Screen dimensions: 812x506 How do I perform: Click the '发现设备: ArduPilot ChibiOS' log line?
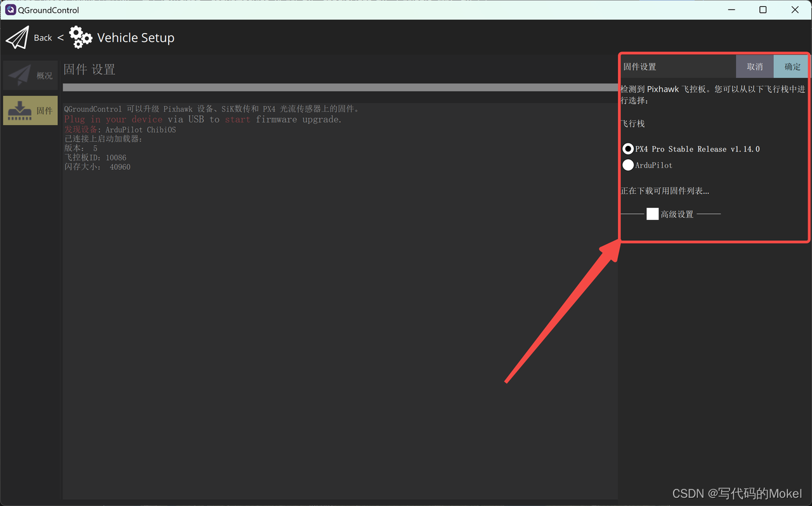coord(120,129)
